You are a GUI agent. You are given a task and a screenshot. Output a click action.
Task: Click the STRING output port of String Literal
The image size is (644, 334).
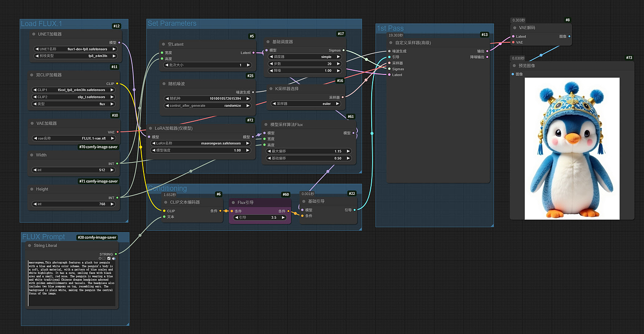click(x=116, y=254)
